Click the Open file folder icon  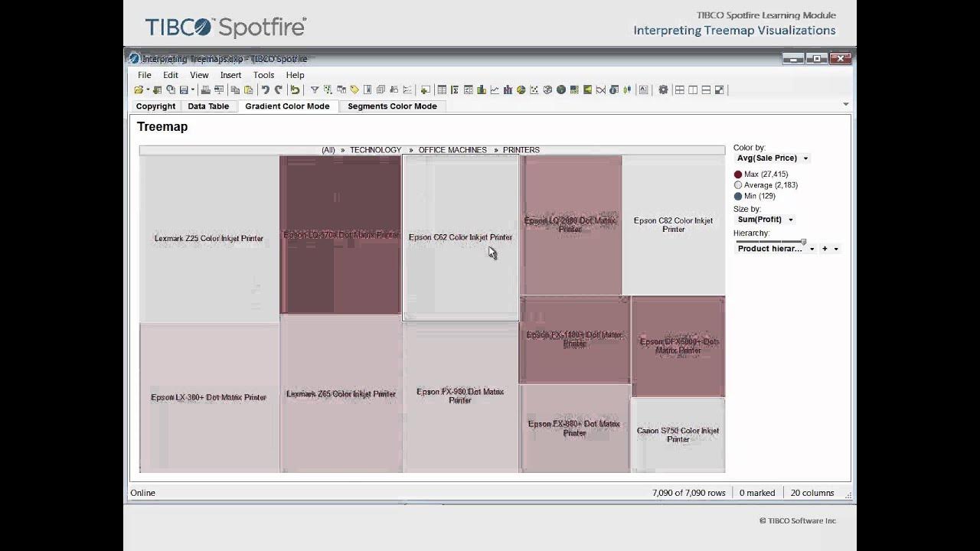coord(139,90)
